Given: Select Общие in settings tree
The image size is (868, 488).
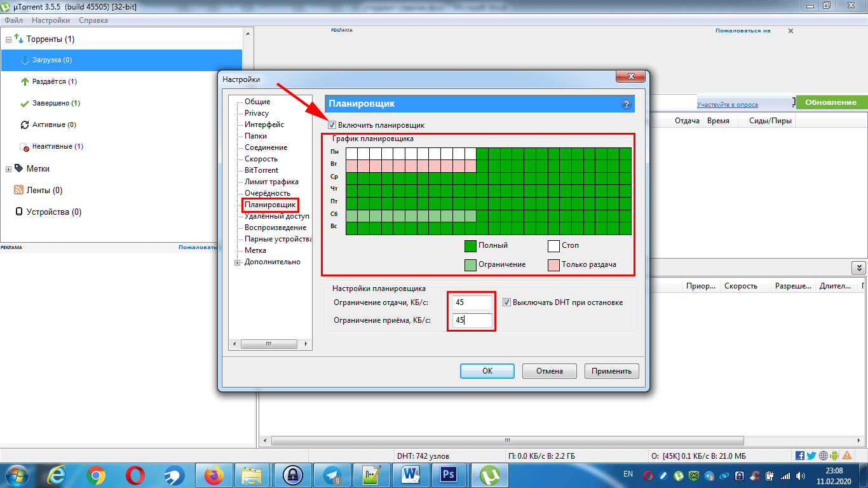Looking at the screenshot, I should (257, 102).
